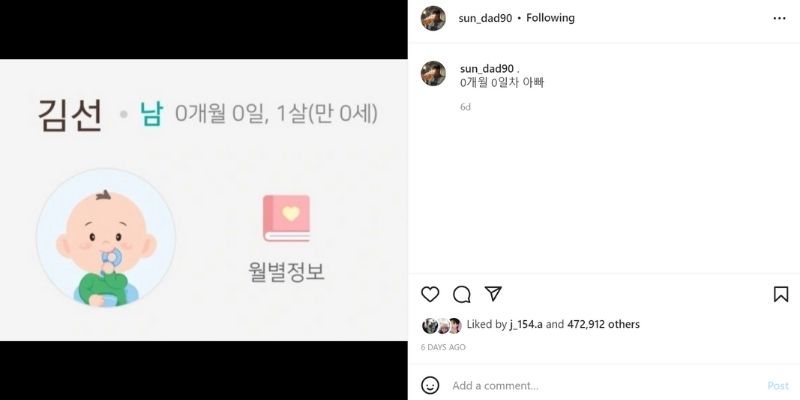Click the pink 월별정보 book icon

click(286, 218)
